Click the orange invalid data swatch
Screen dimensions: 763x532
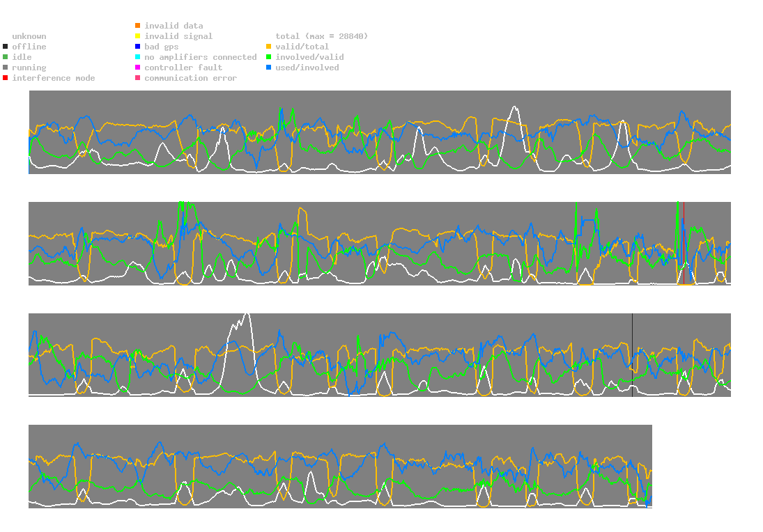(138, 25)
